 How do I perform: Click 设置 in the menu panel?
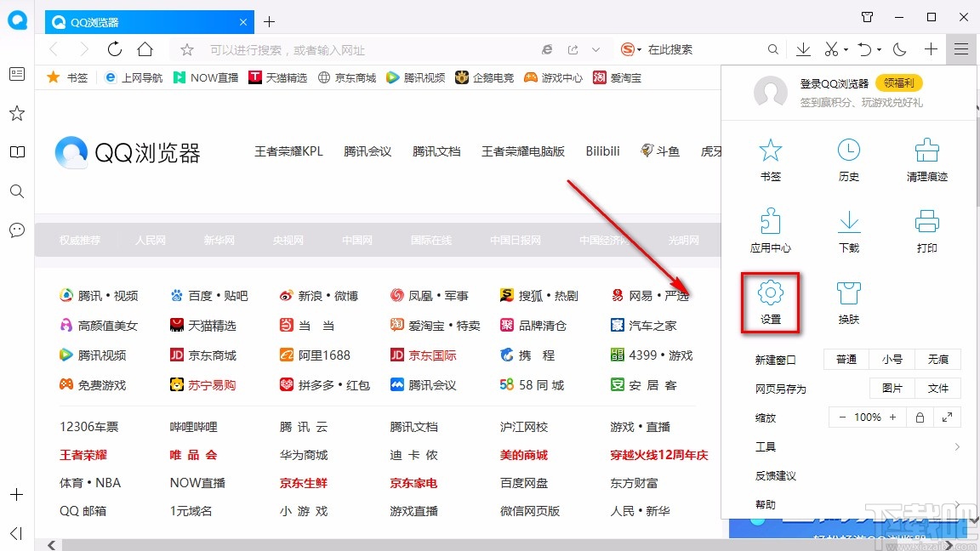click(770, 302)
